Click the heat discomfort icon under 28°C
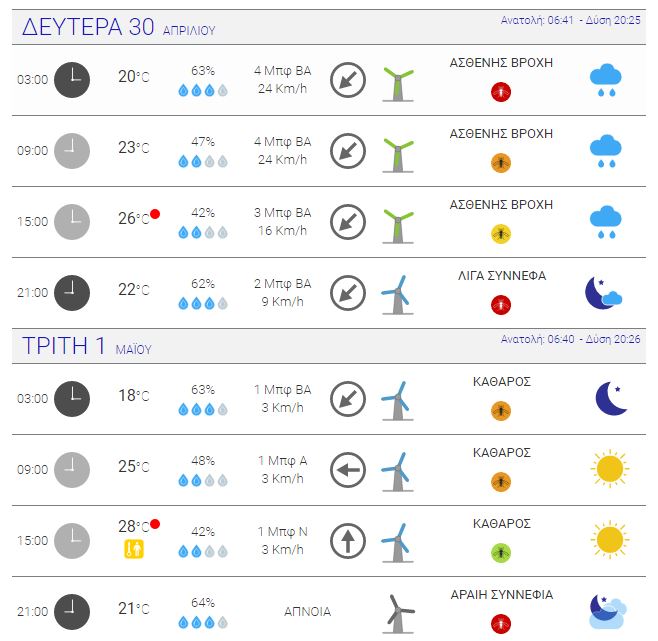658x641 pixels. pyautogui.click(x=134, y=549)
